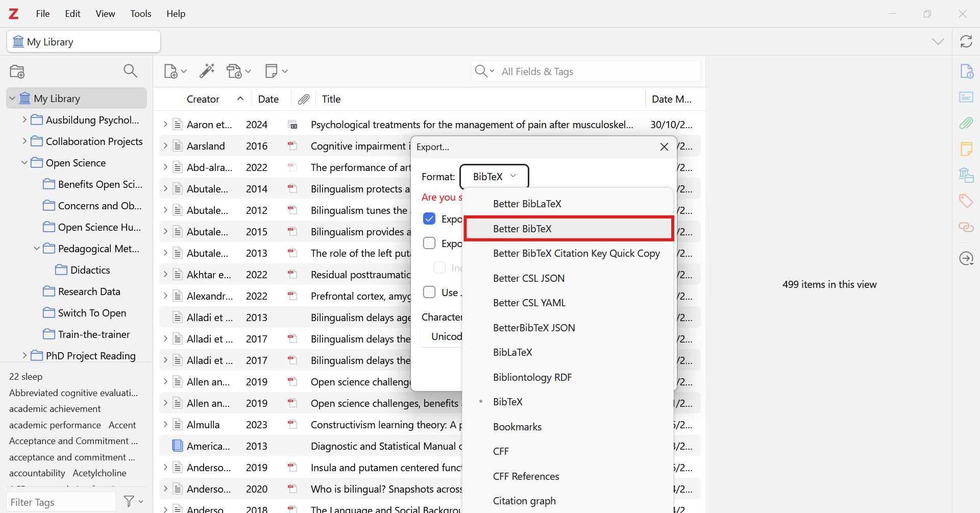The width and height of the screenshot is (980, 513).
Task: Open Libraries and Collections sidebar icon
Action: pos(966,175)
